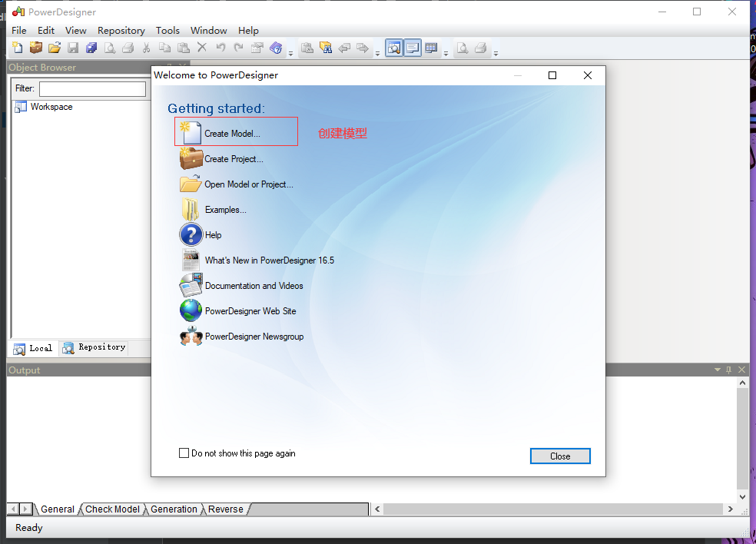The height and width of the screenshot is (544, 756).
Task: Click the Find Objects binoculars icon
Action: 326,48
